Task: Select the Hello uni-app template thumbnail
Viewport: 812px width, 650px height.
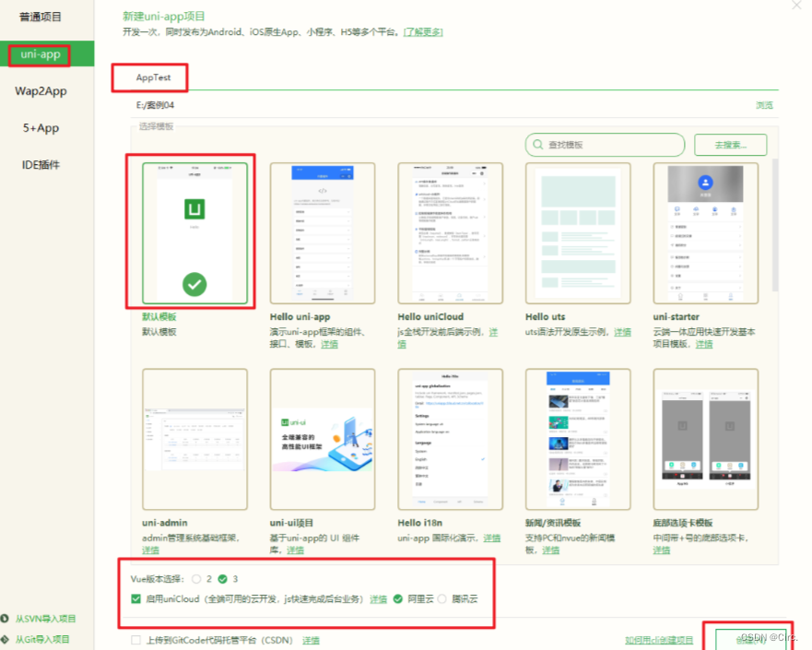Action: coord(323,233)
